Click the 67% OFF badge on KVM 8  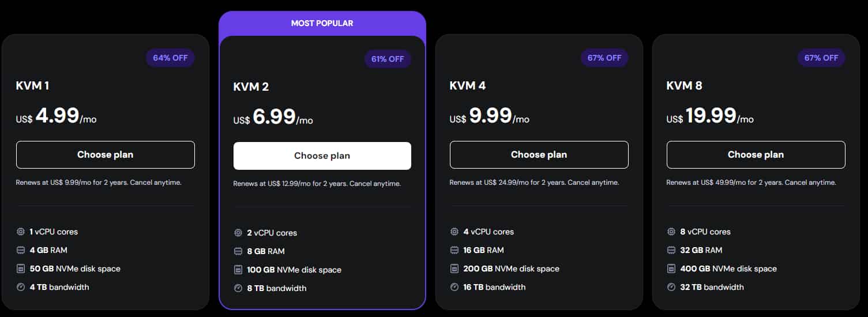tap(821, 58)
